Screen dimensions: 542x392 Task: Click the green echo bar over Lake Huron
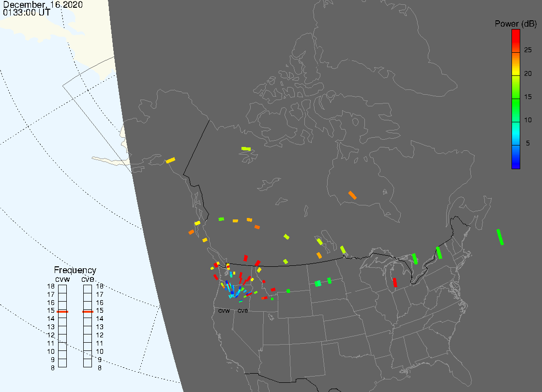coord(415,259)
